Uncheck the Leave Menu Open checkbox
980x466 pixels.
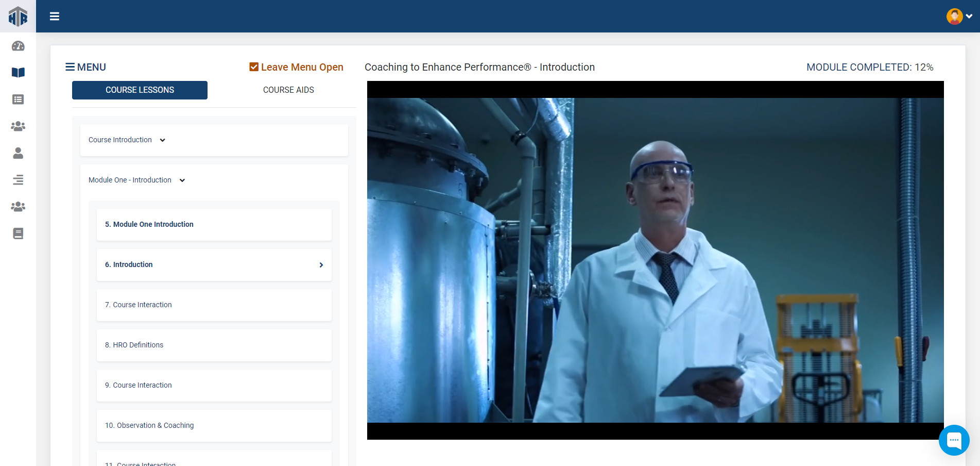pyautogui.click(x=254, y=67)
